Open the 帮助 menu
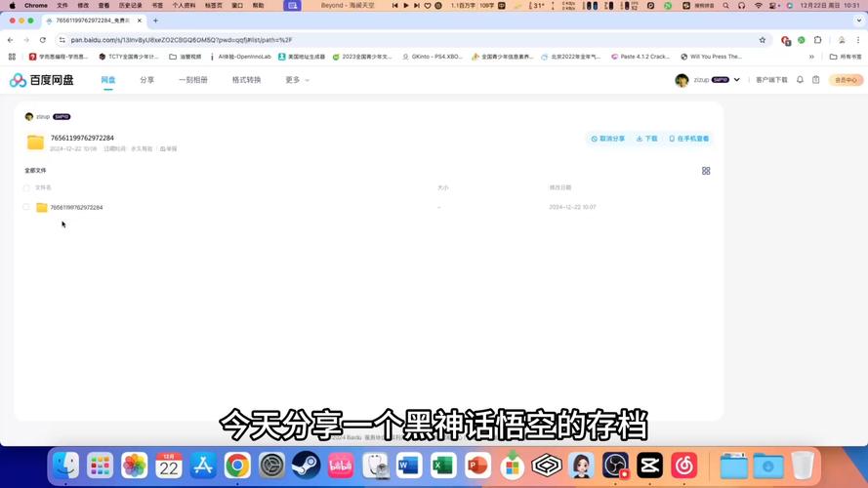Image resolution: width=868 pixels, height=488 pixels. (258, 6)
